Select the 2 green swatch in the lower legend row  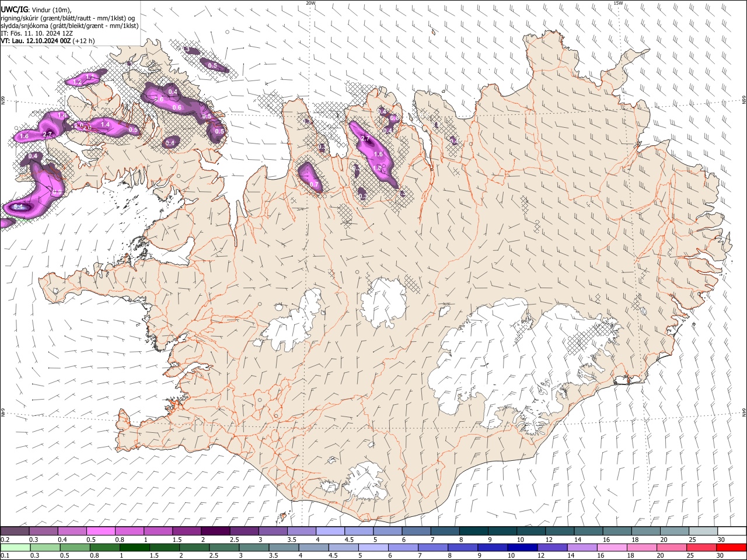[194, 548]
